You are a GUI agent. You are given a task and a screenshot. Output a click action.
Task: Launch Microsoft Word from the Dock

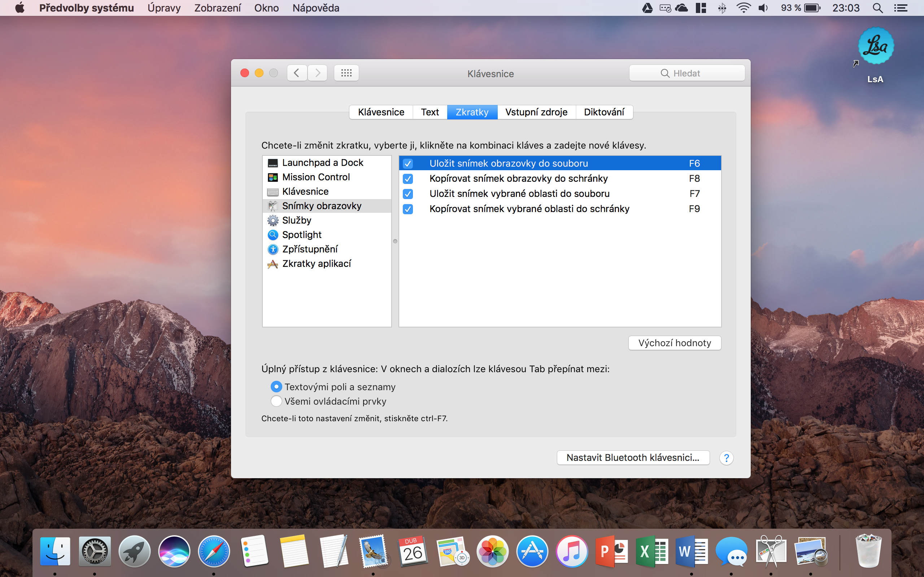[692, 551]
